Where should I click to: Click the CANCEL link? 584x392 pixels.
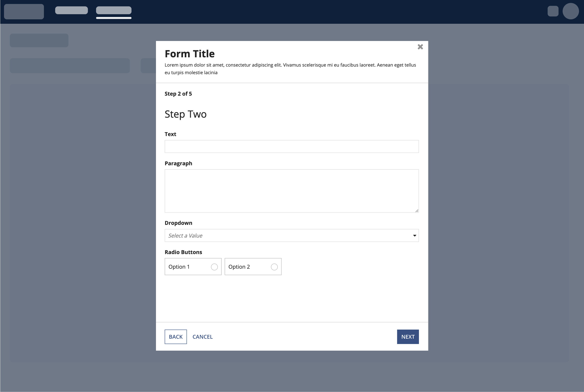[x=202, y=337]
